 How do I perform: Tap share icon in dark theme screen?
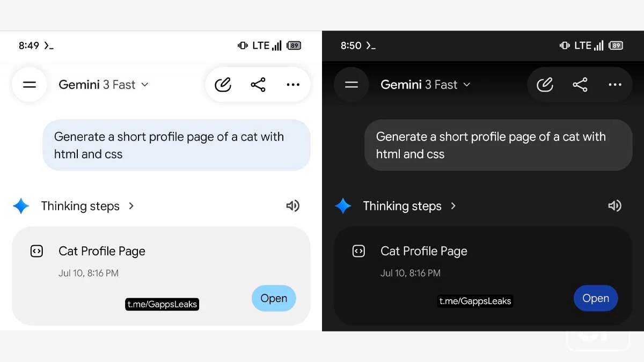[x=580, y=85]
